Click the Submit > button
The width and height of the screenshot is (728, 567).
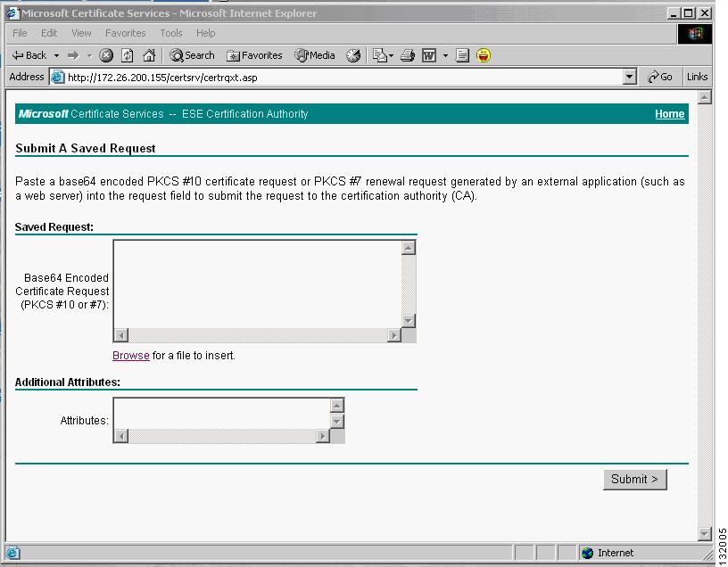pos(634,480)
